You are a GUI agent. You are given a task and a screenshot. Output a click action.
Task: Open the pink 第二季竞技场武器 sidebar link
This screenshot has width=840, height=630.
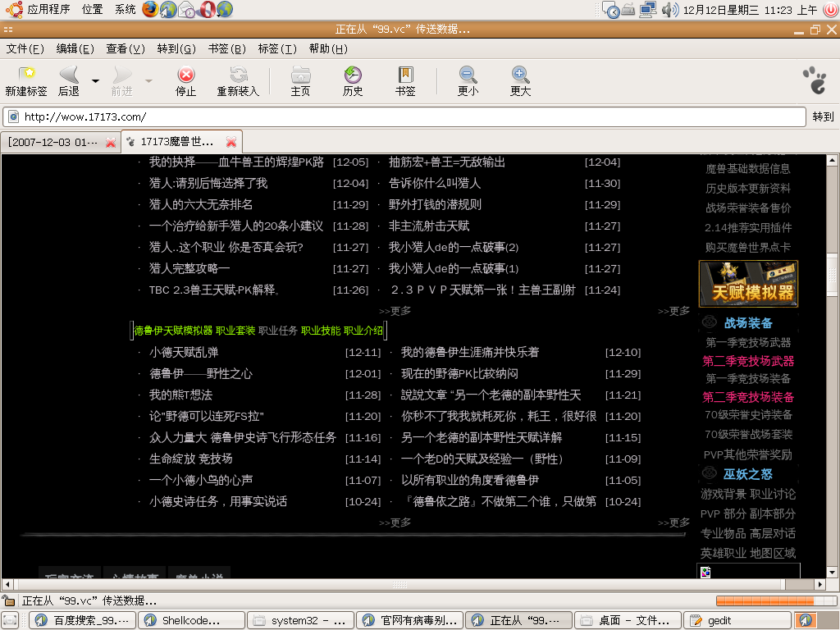click(x=748, y=361)
